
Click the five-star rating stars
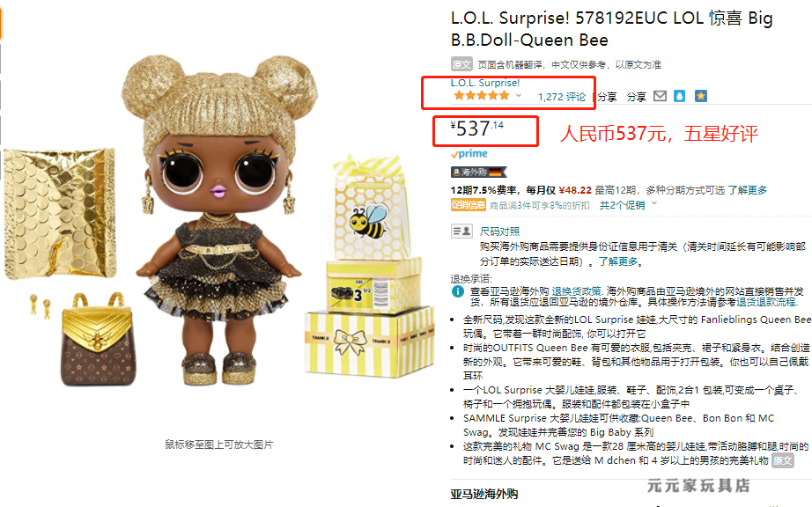click(482, 96)
